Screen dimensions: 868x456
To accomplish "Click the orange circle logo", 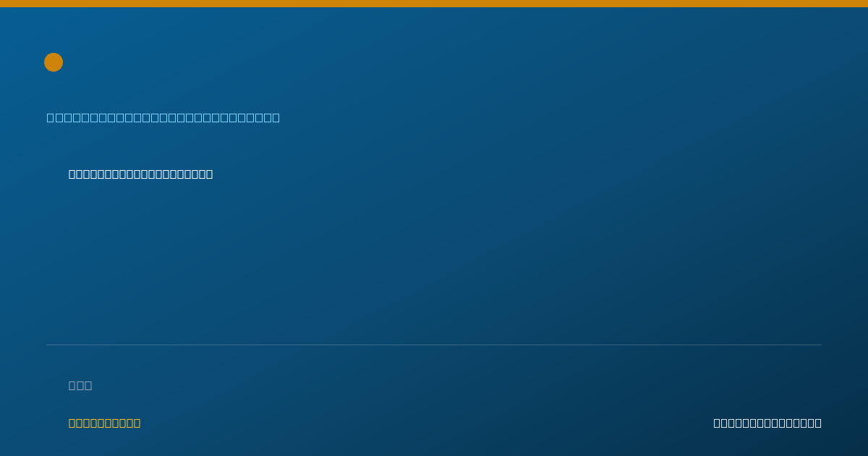I will click(x=54, y=62).
